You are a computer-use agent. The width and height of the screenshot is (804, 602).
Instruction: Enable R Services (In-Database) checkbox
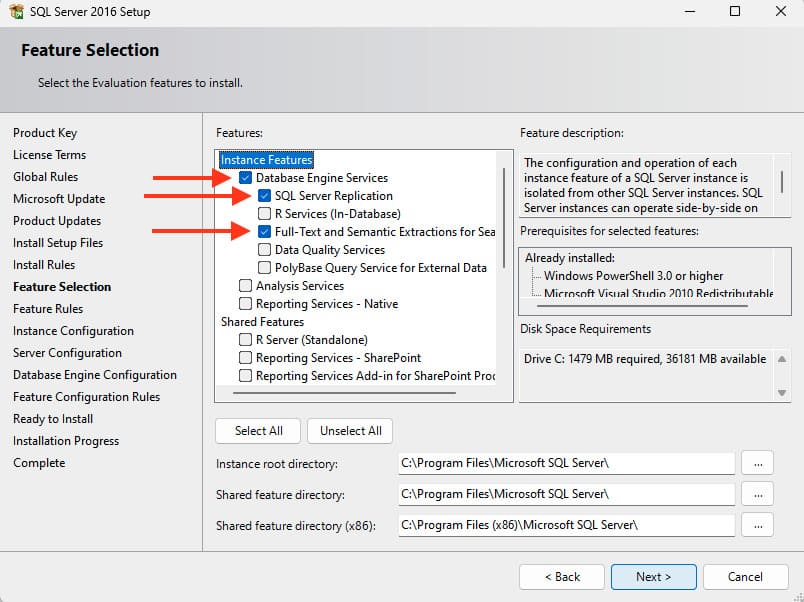264,214
